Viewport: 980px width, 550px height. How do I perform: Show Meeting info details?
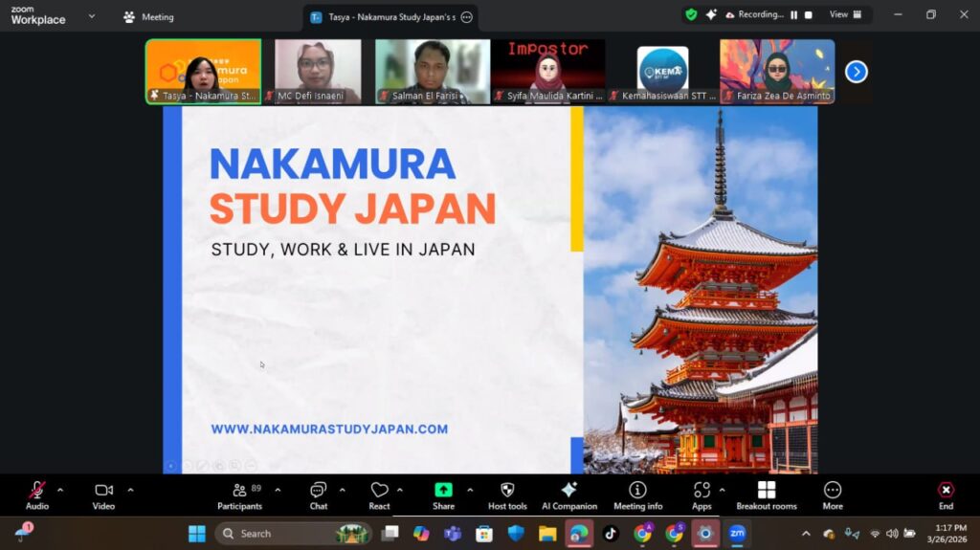click(x=637, y=495)
